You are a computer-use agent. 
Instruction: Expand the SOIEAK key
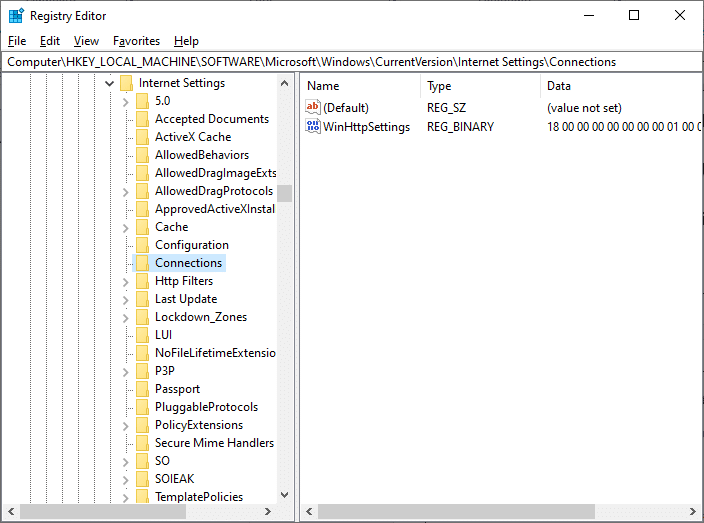point(126,480)
